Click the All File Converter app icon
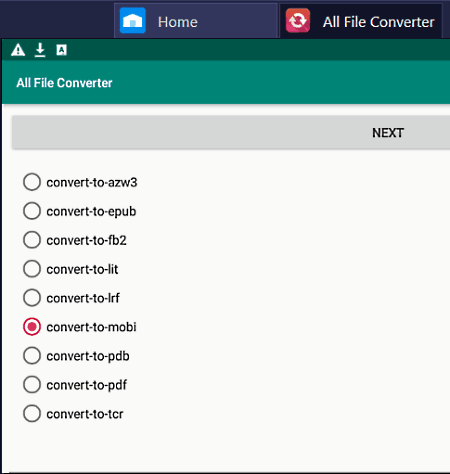The image size is (450, 474). [298, 21]
